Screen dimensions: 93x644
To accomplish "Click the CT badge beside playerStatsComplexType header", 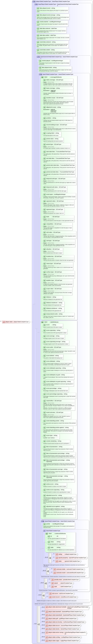I will pyautogui.click(x=34, y=2).
